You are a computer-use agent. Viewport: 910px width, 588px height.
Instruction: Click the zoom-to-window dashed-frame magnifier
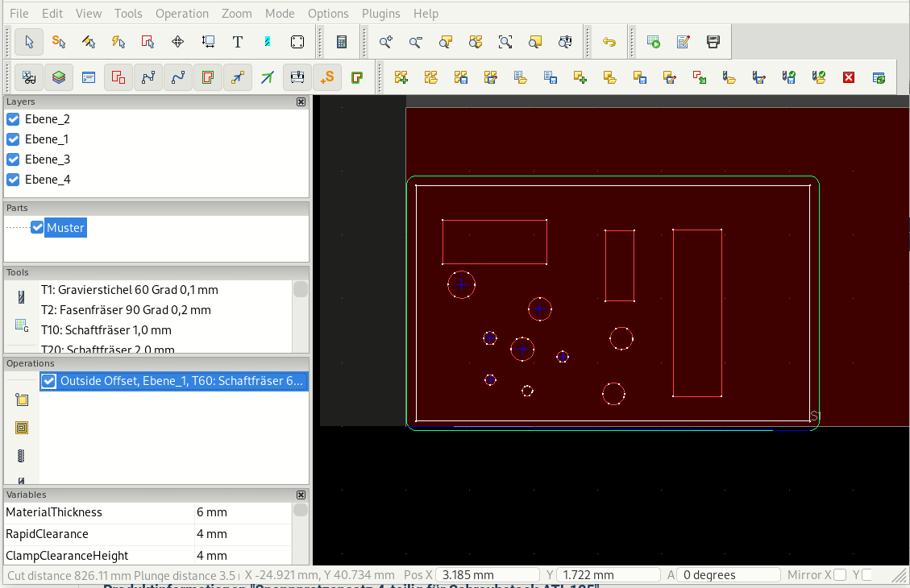tap(505, 42)
